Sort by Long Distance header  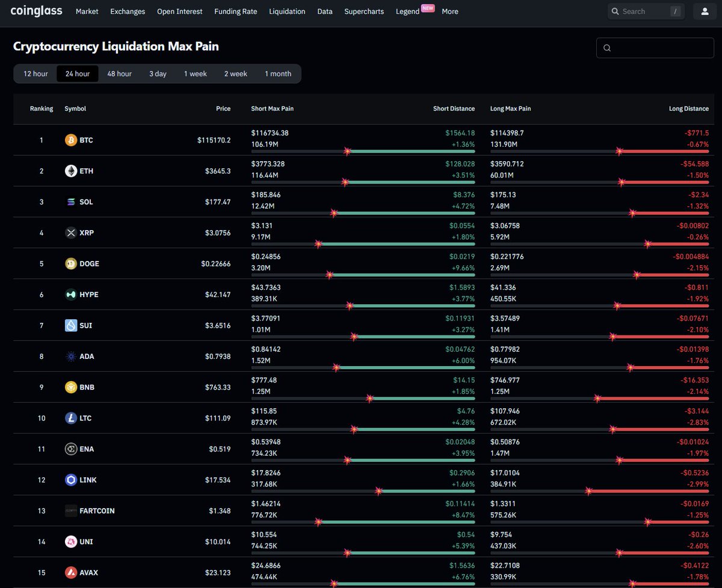[x=689, y=109]
